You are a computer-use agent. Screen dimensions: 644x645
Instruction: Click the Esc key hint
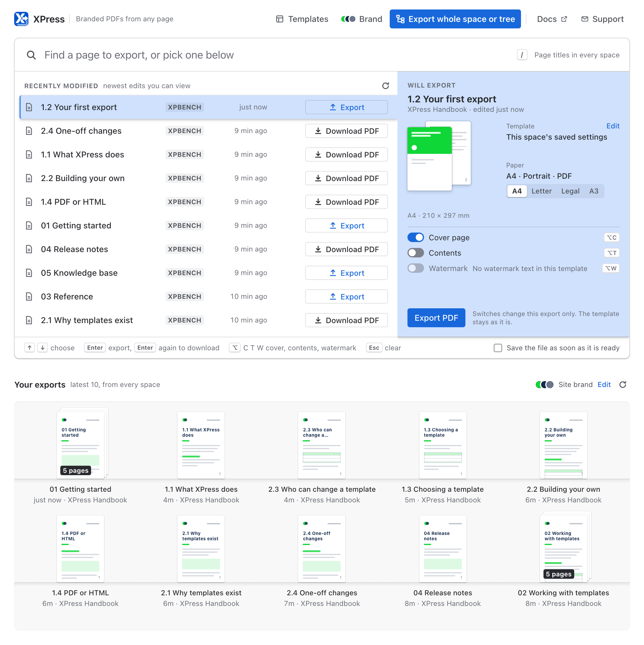374,348
